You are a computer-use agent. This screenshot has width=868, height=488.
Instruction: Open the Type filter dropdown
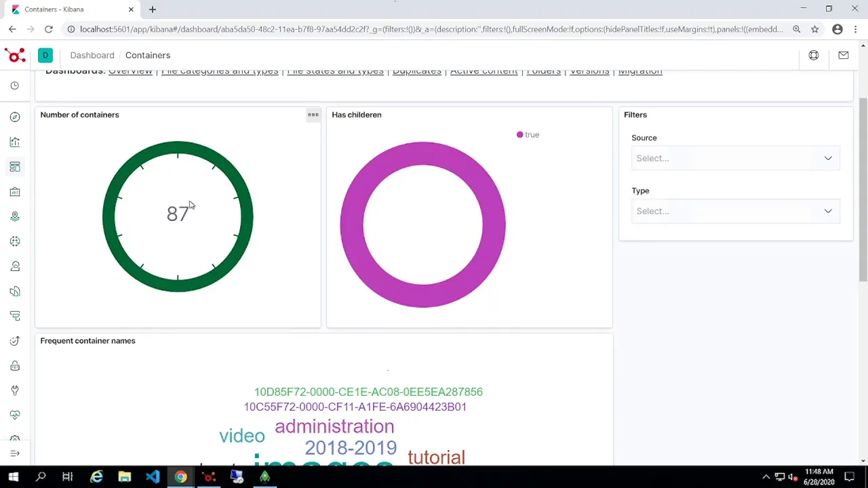pyautogui.click(x=736, y=211)
